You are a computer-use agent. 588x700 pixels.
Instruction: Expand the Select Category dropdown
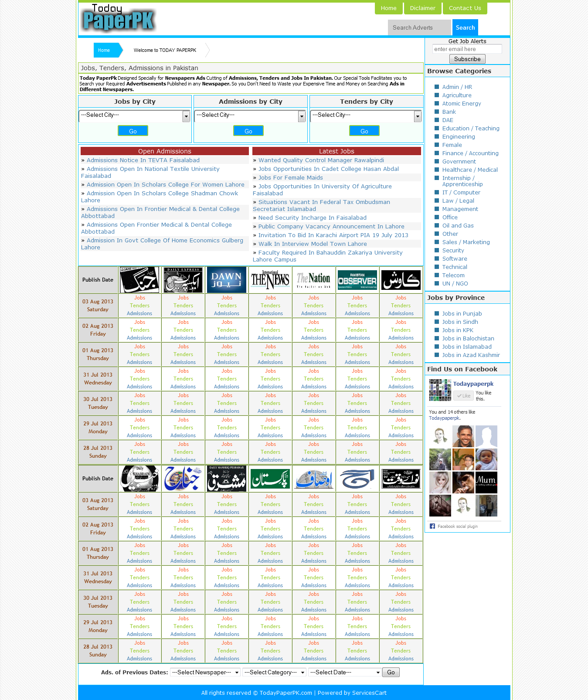tap(275, 672)
